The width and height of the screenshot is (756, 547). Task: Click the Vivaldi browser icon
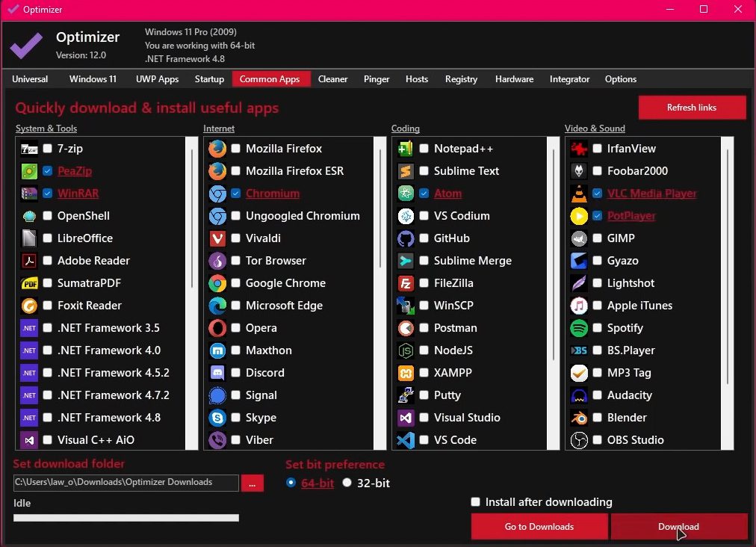(x=217, y=238)
